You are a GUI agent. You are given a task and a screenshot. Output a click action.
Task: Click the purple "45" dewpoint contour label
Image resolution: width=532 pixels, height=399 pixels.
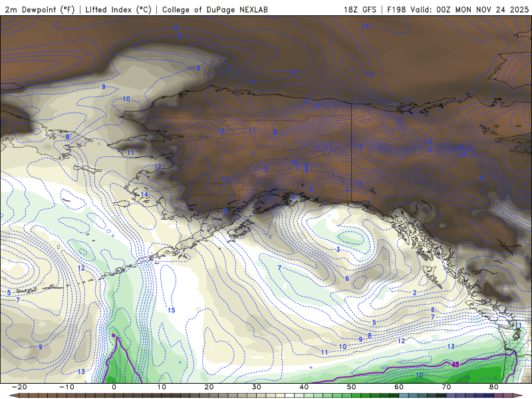(x=456, y=364)
